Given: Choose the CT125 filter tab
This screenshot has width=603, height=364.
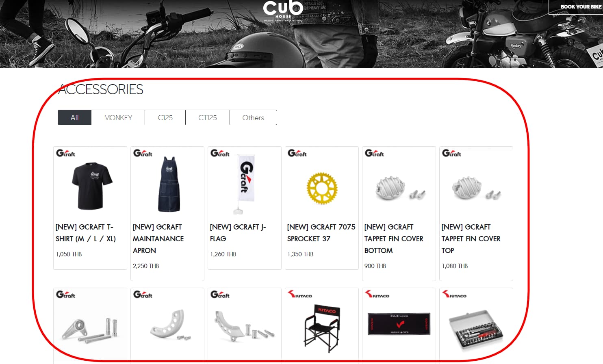Looking at the screenshot, I should (x=208, y=117).
